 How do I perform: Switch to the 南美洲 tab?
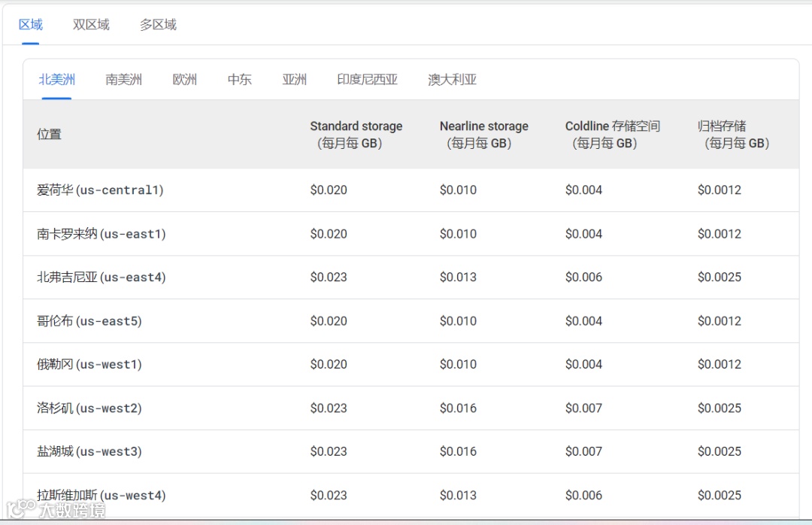[124, 80]
